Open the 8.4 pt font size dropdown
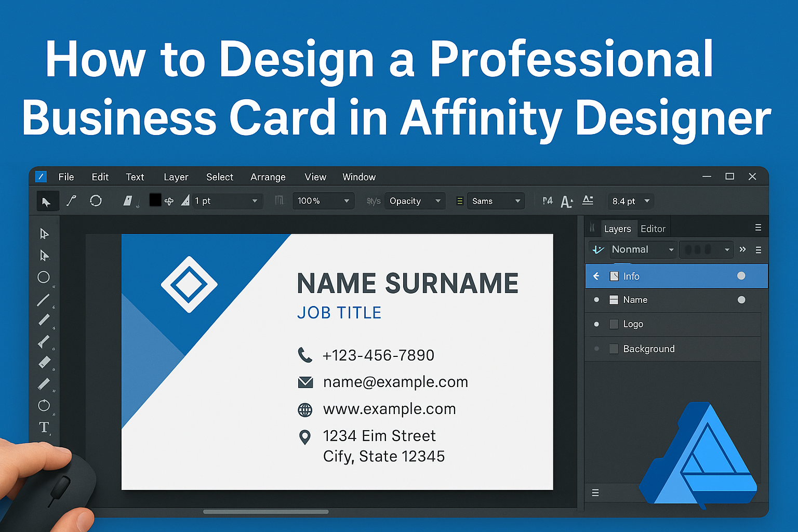 tap(631, 201)
